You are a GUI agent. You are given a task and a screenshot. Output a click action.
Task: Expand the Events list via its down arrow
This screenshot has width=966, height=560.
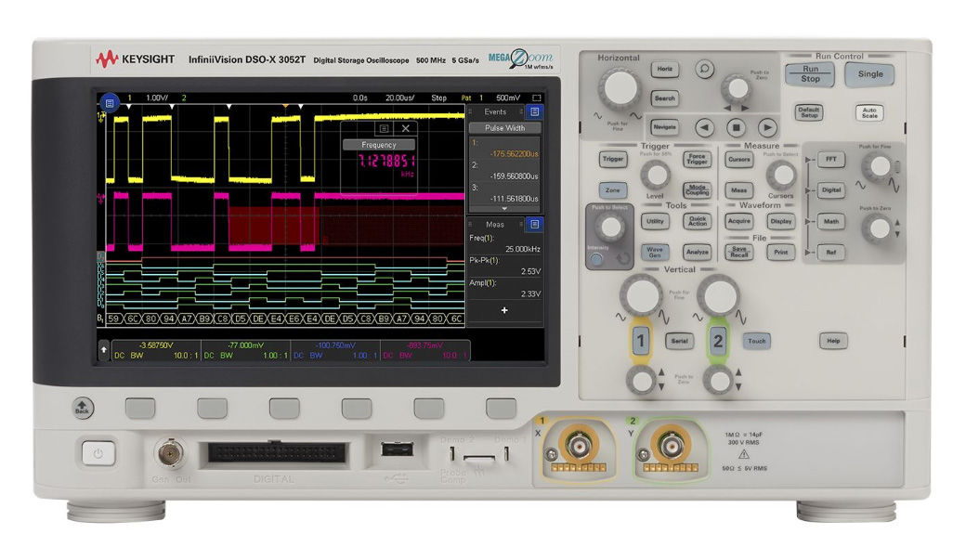point(503,209)
